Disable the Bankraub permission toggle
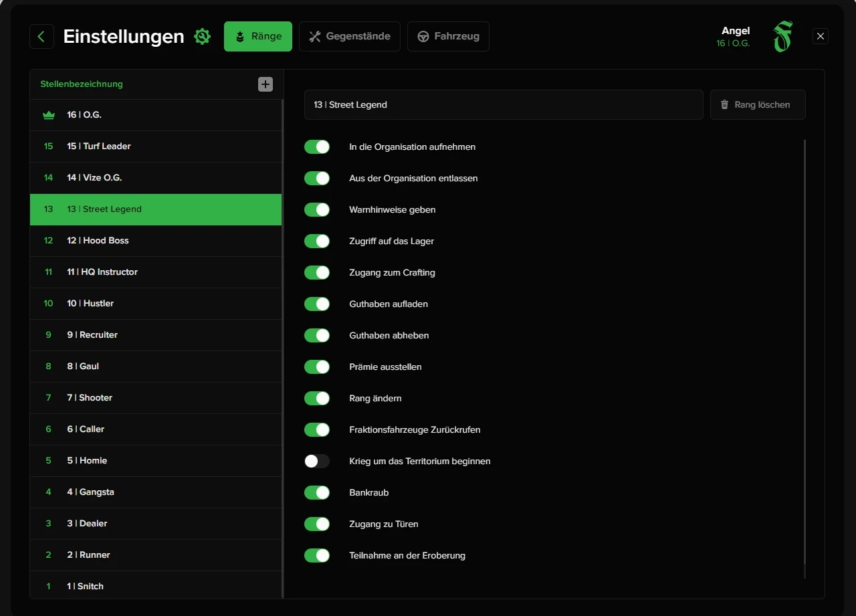Viewport: 856px width, 616px height. click(x=317, y=492)
